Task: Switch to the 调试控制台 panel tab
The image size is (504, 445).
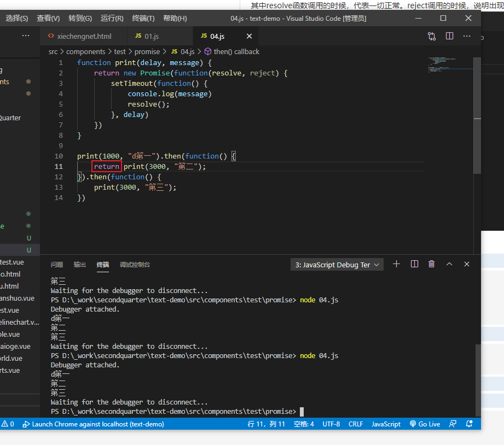Action: coord(135,265)
